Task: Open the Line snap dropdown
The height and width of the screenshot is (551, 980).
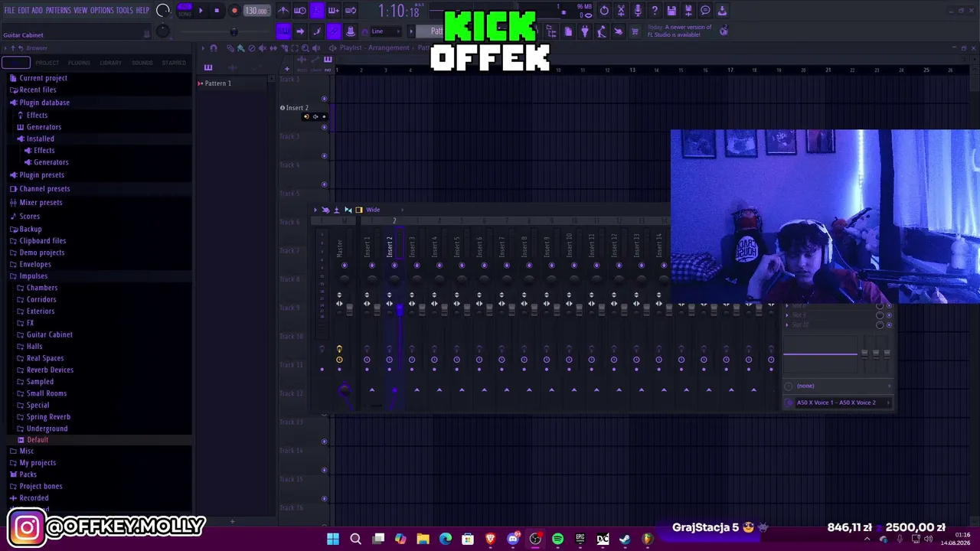Action: [387, 31]
